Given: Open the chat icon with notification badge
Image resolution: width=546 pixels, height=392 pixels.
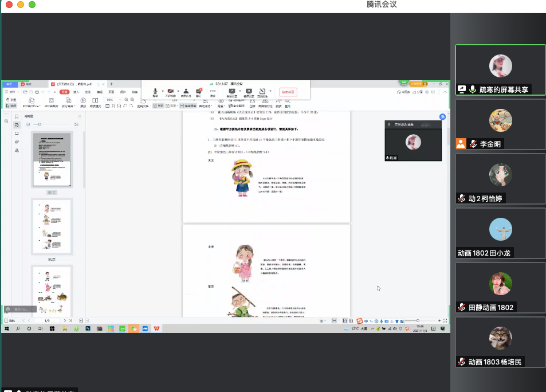Looking at the screenshot, I should [199, 91].
